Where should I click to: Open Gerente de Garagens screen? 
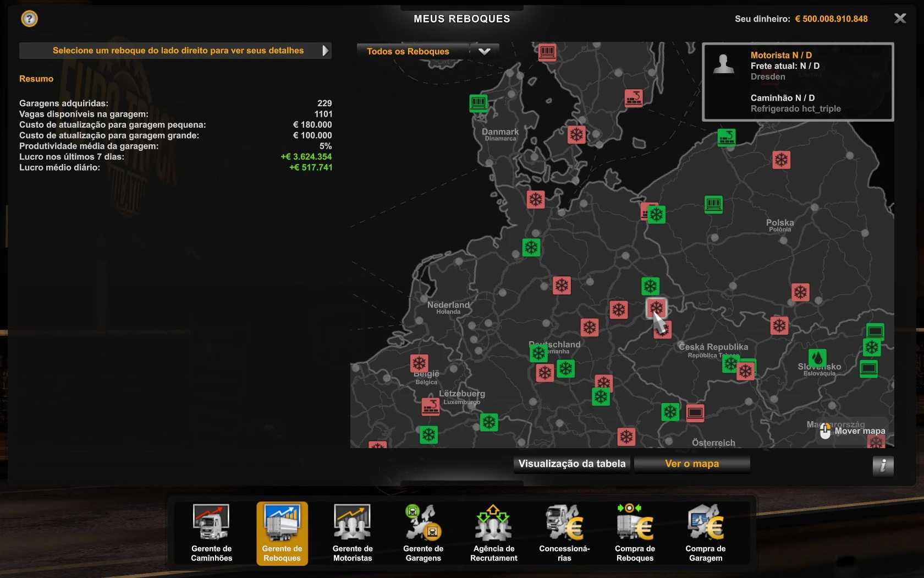click(x=423, y=532)
